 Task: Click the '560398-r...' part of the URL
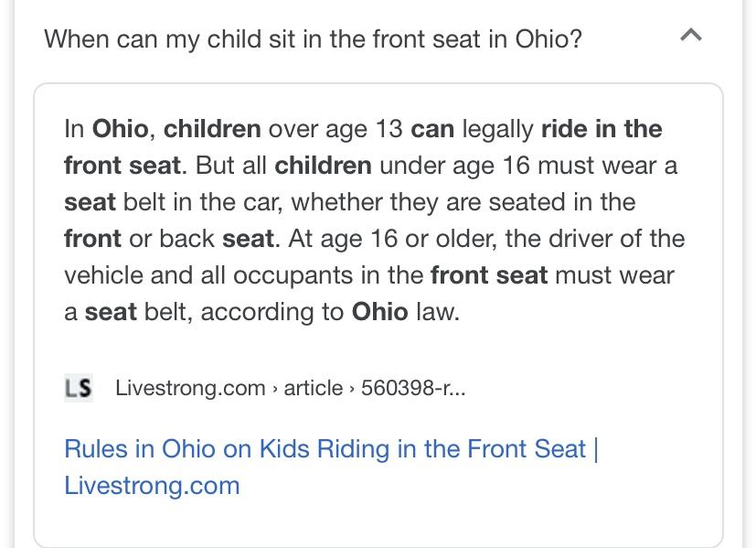tap(413, 388)
